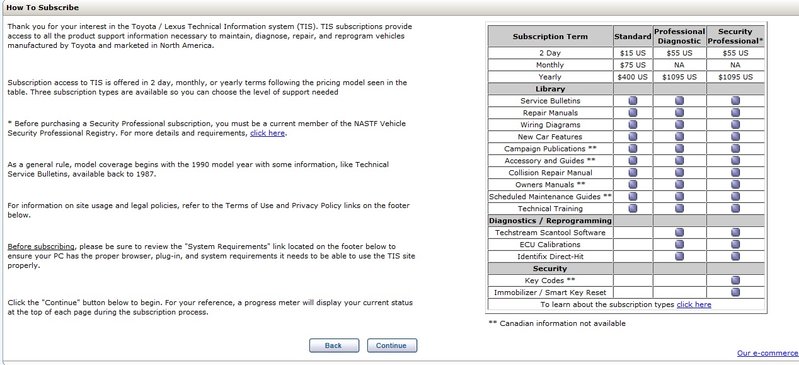
Task: Click Security Professional bullet for Techstream Scantool Software
Action: coord(735,232)
